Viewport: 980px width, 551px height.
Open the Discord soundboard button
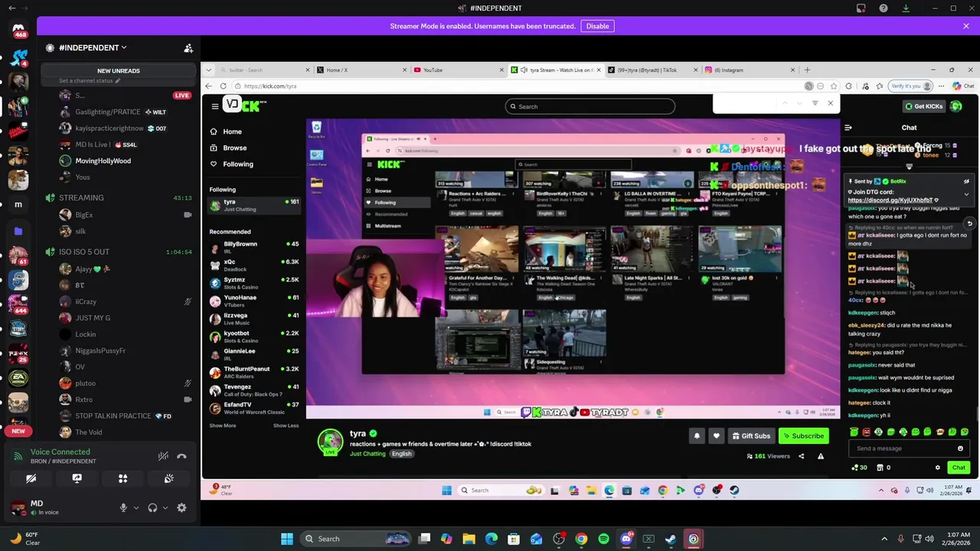168,479
